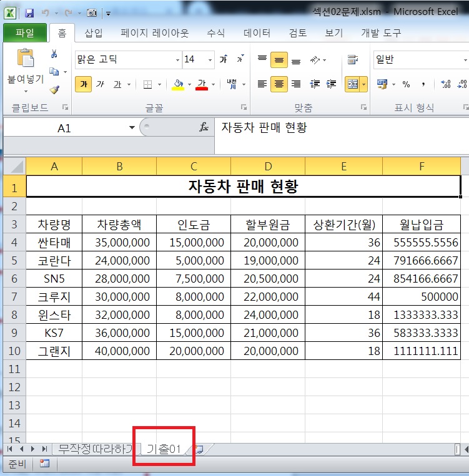469x476 pixels.
Task: Click the Insert Function fx button
Action: coord(204,127)
